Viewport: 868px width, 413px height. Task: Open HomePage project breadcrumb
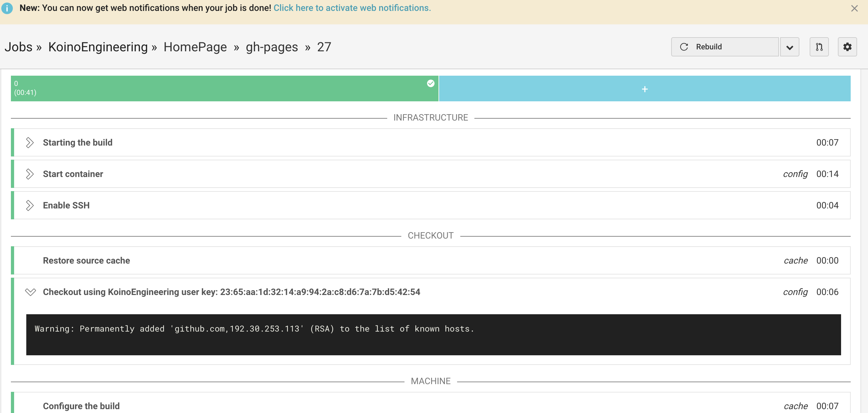click(195, 47)
